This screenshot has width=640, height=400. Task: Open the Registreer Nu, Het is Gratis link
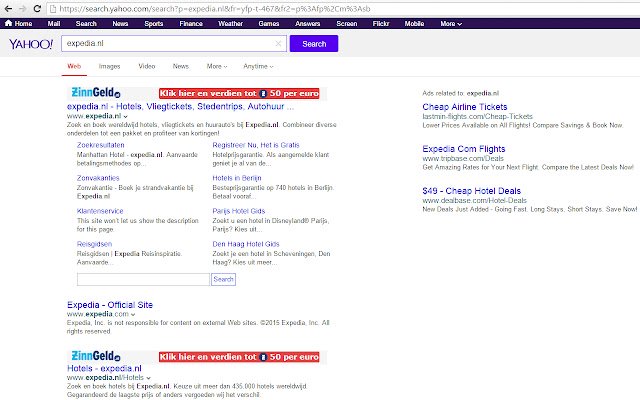[x=256, y=145]
